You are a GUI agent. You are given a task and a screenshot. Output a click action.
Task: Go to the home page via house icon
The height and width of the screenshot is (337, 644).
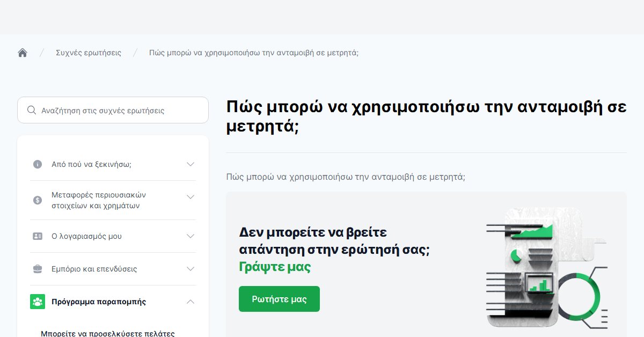click(23, 53)
